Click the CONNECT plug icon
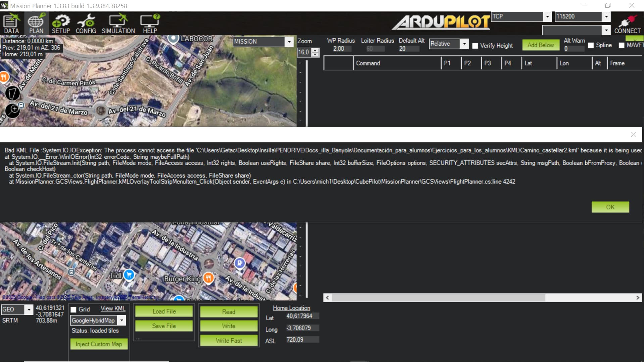Image resolution: width=644 pixels, height=362 pixels. coord(627,24)
